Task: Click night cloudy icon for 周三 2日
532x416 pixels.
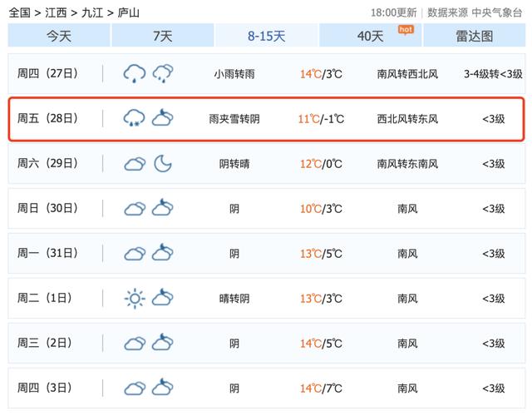Action: [x=163, y=342]
